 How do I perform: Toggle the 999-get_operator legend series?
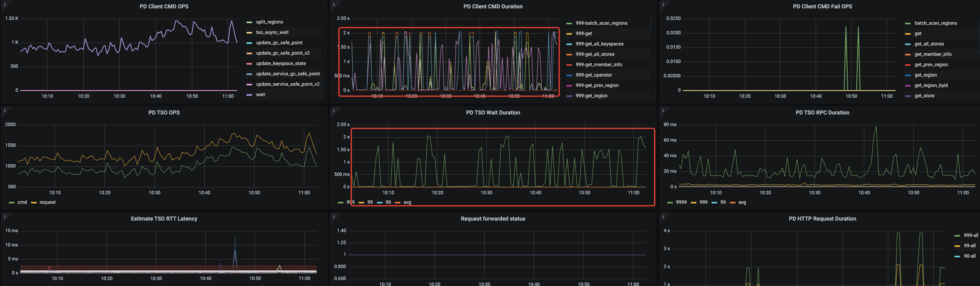(594, 75)
